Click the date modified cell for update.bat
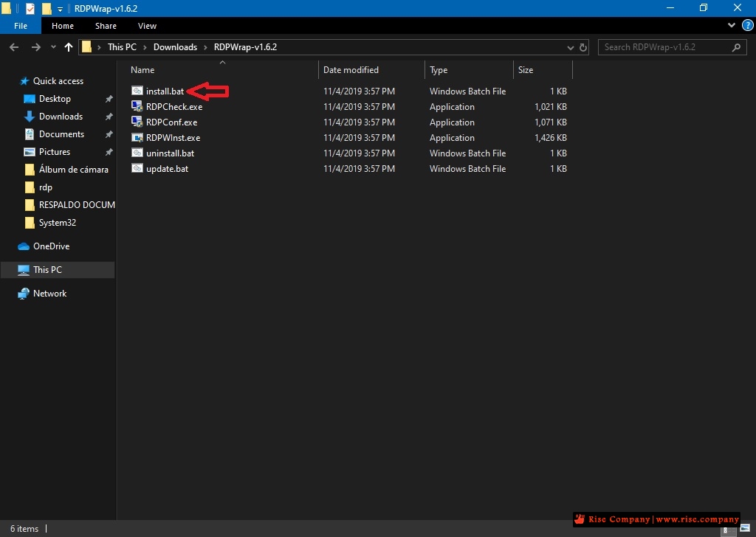This screenshot has width=756, height=537. click(360, 169)
